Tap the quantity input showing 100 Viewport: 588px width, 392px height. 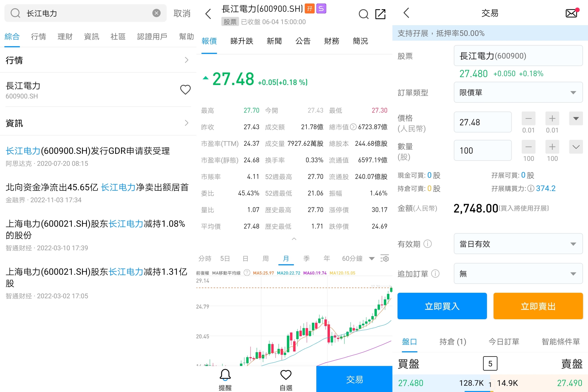(483, 150)
